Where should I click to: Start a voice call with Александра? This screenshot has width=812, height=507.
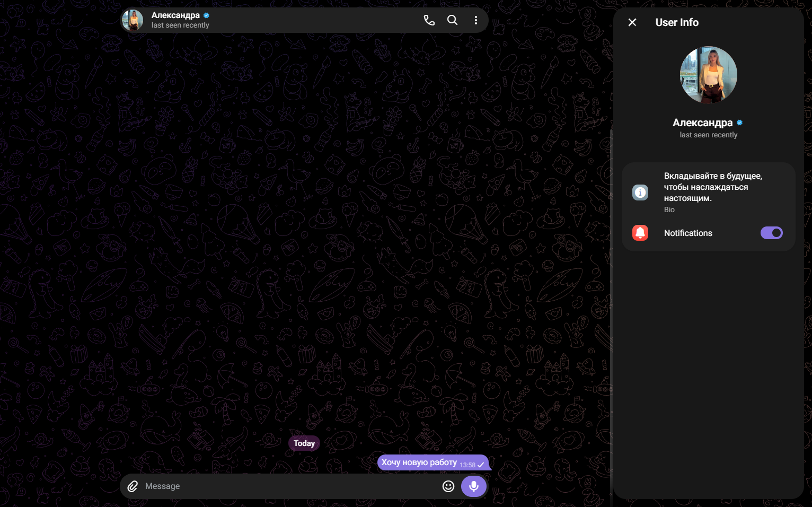click(429, 20)
